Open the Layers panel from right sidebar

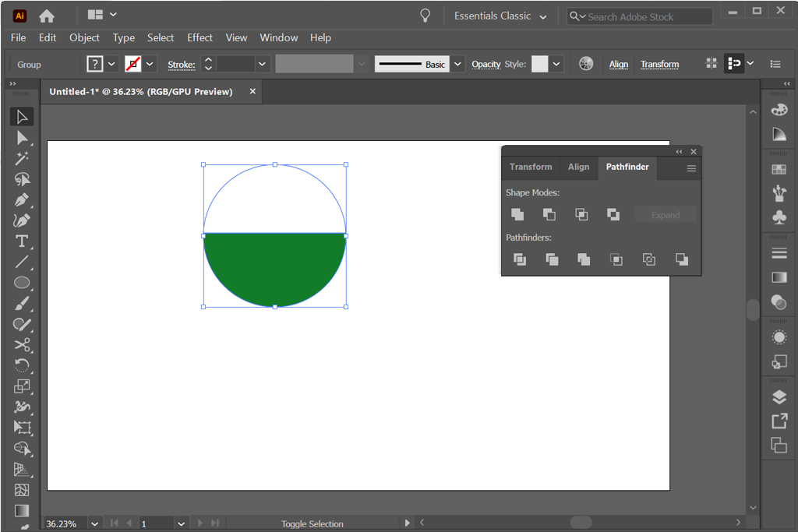click(779, 396)
